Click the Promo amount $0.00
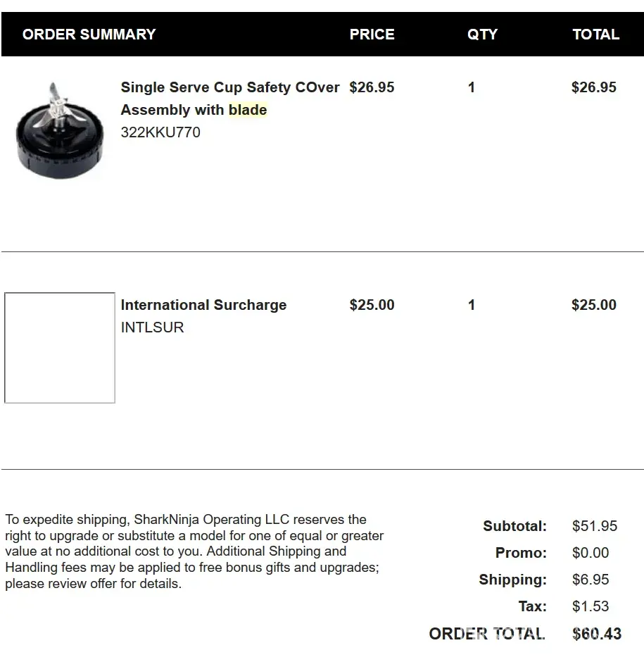 (591, 553)
